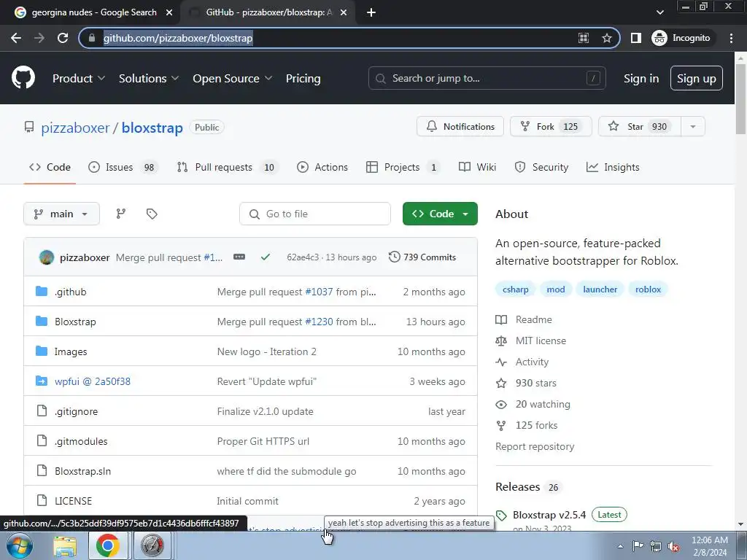
Task: Open File Explorer from the taskbar
Action: [65, 545]
